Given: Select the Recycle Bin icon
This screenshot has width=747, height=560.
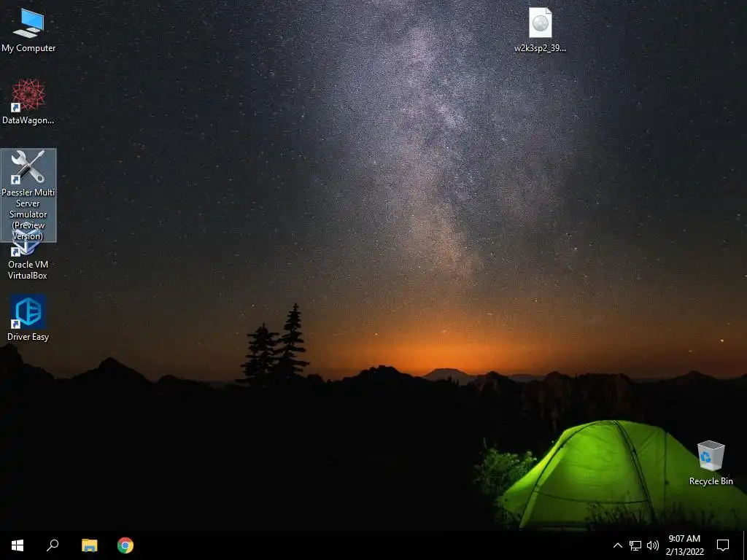Looking at the screenshot, I should click(711, 463).
